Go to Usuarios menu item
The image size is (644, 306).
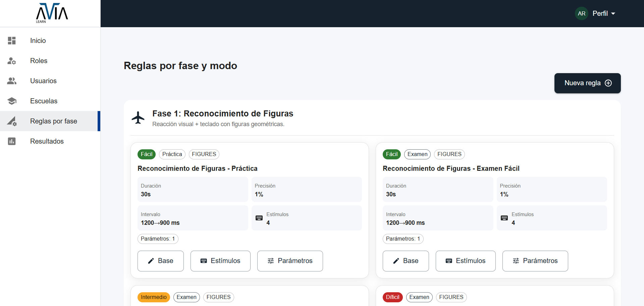43,81
